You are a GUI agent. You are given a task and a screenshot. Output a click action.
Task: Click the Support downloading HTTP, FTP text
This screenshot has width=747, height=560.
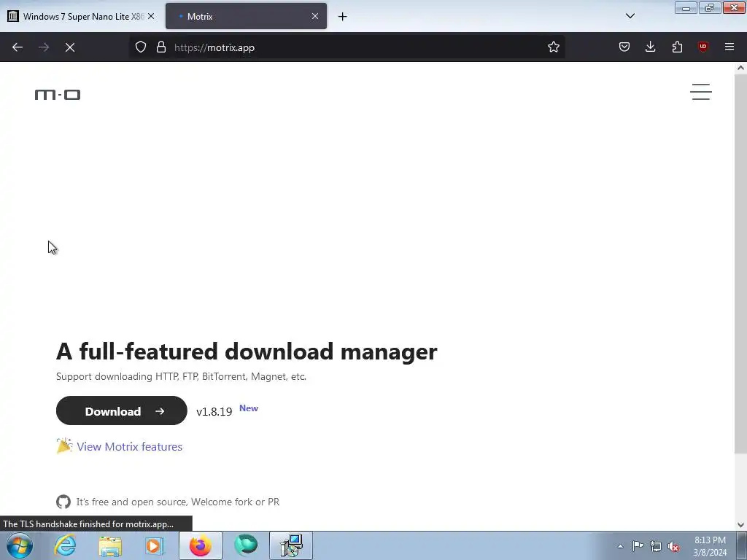pos(181,376)
